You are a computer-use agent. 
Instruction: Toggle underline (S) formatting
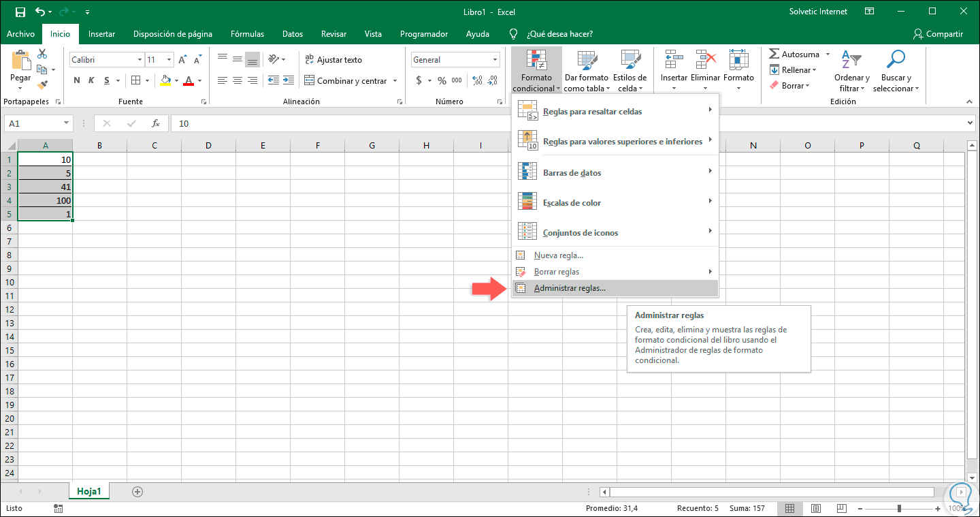tap(107, 80)
